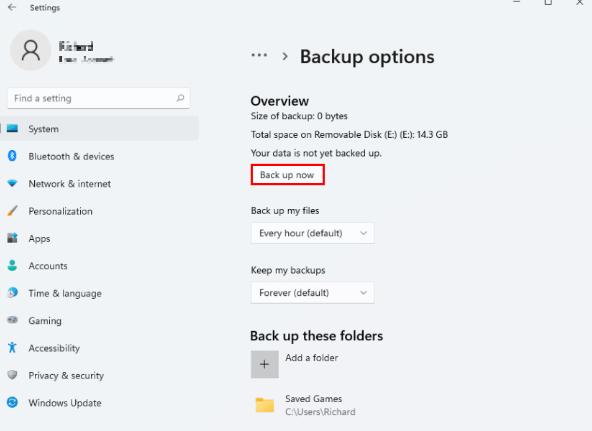Click the Windows Update sync icon
The height and width of the screenshot is (431, 592).
pyautogui.click(x=12, y=402)
